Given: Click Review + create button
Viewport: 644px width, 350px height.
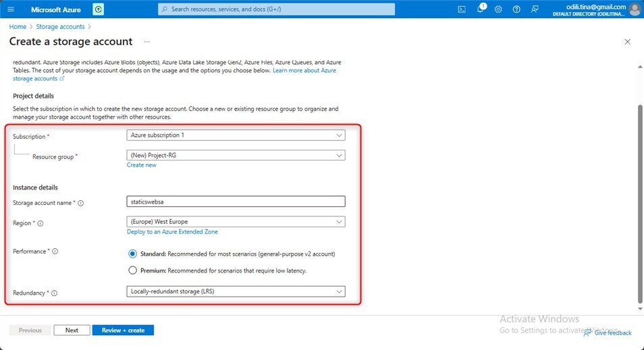Looking at the screenshot, I should pyautogui.click(x=124, y=330).
